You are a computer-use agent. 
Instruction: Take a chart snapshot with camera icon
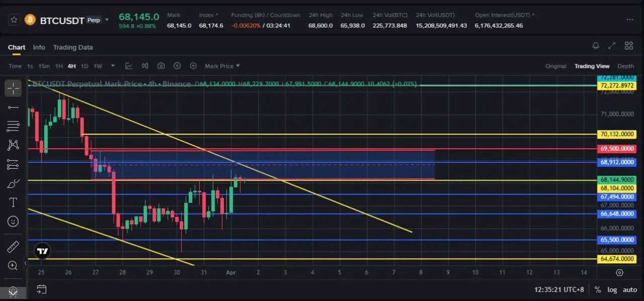click(161, 66)
